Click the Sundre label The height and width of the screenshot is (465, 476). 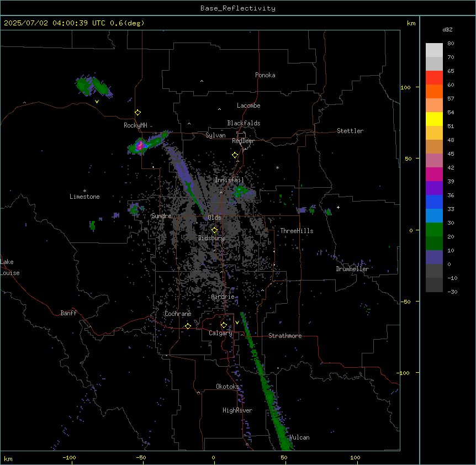(x=161, y=216)
